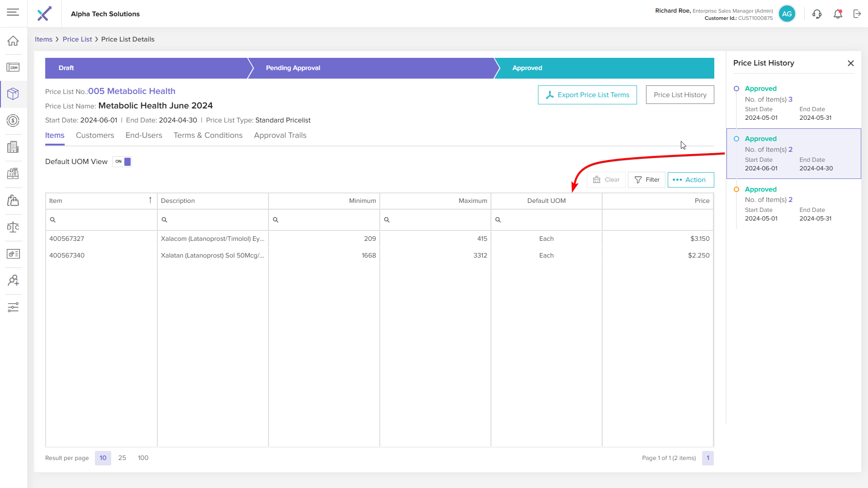
Task: Switch to the Customers tab
Action: [x=95, y=135]
